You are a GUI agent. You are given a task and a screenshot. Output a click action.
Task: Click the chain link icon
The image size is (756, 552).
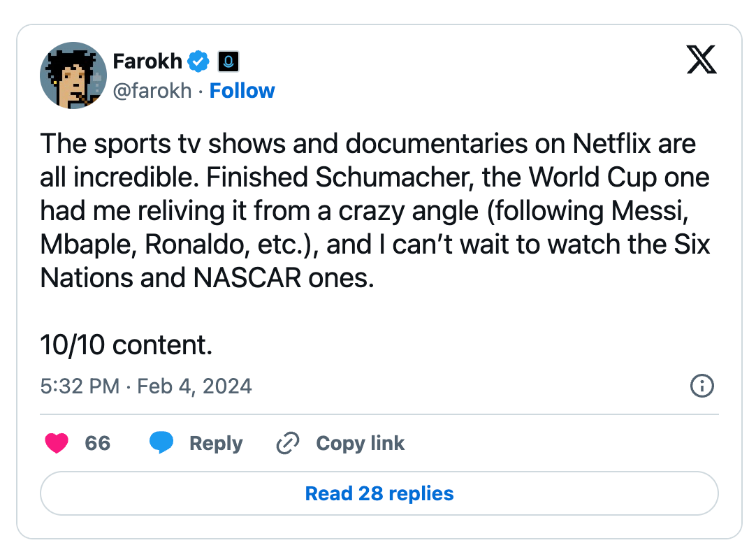(288, 443)
